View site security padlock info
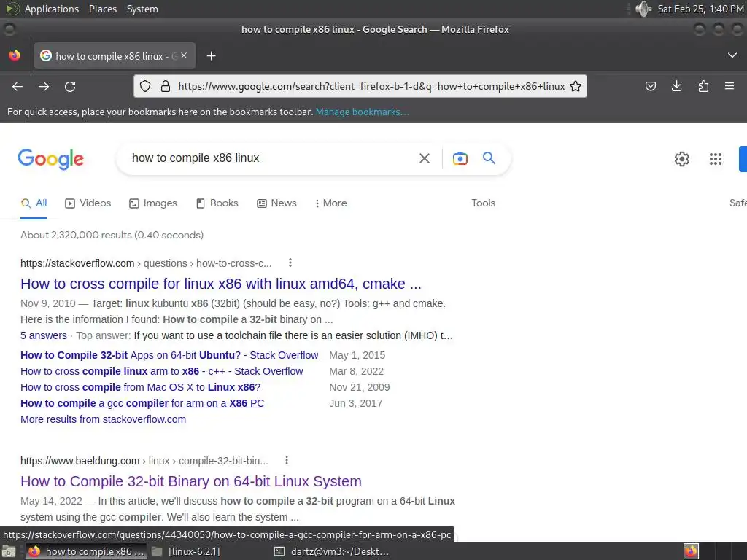Image resolution: width=747 pixels, height=560 pixels. (x=166, y=86)
